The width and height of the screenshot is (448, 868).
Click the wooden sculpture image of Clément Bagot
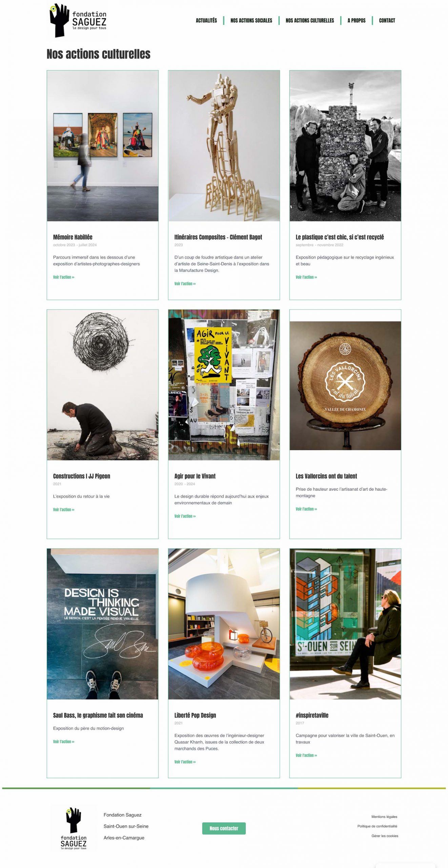[224, 146]
